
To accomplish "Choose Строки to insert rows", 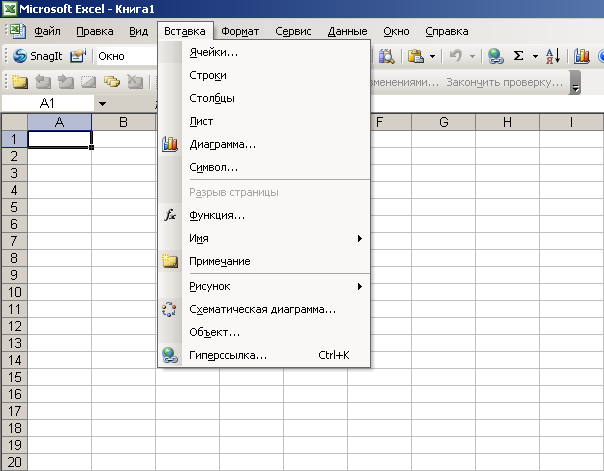I will (x=264, y=75).
